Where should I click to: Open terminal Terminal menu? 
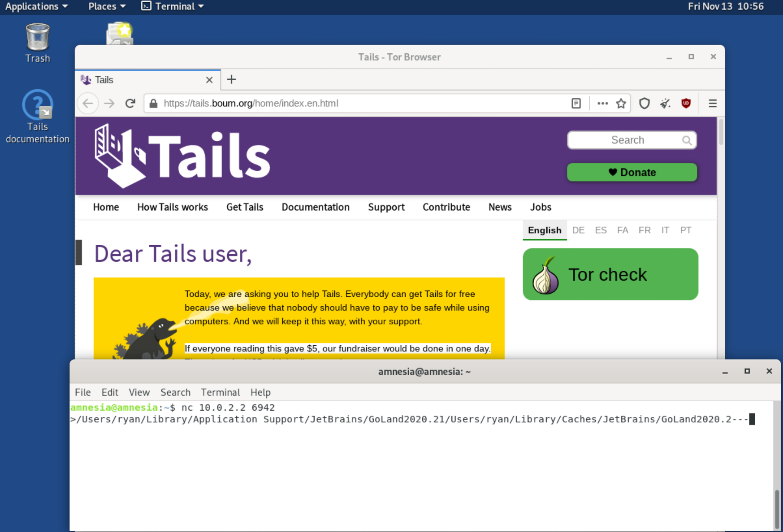point(220,393)
